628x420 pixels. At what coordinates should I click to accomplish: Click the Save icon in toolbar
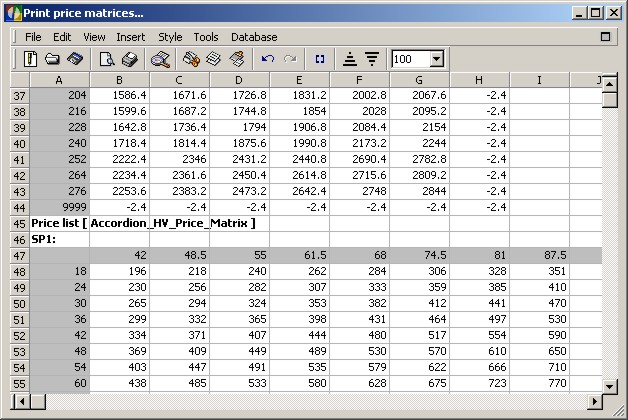point(73,59)
